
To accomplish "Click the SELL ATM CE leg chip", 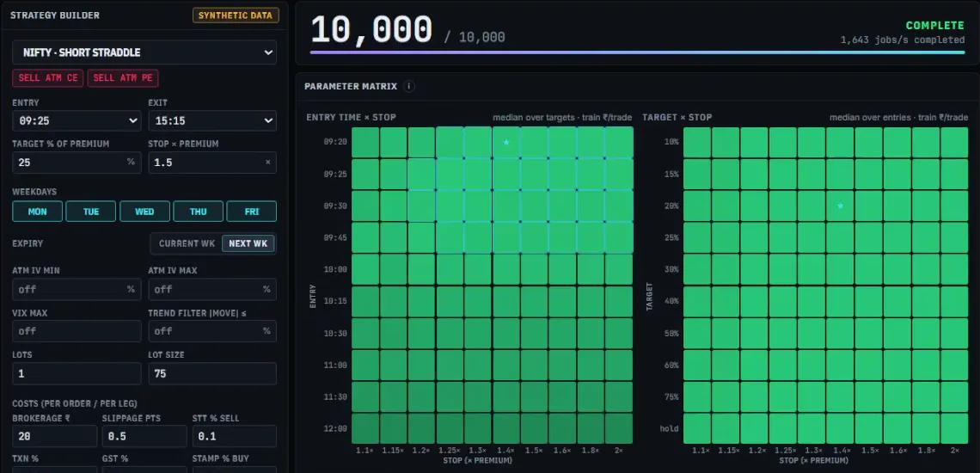I will pos(48,78).
